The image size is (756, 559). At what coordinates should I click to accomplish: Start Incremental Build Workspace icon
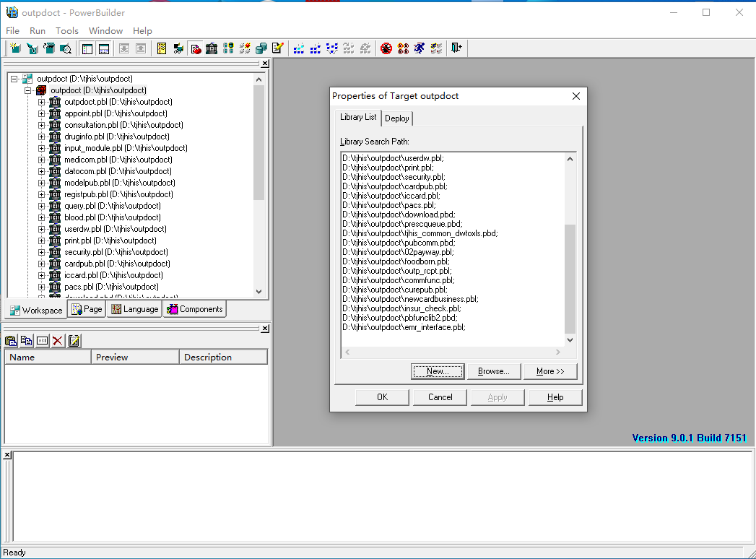[299, 48]
